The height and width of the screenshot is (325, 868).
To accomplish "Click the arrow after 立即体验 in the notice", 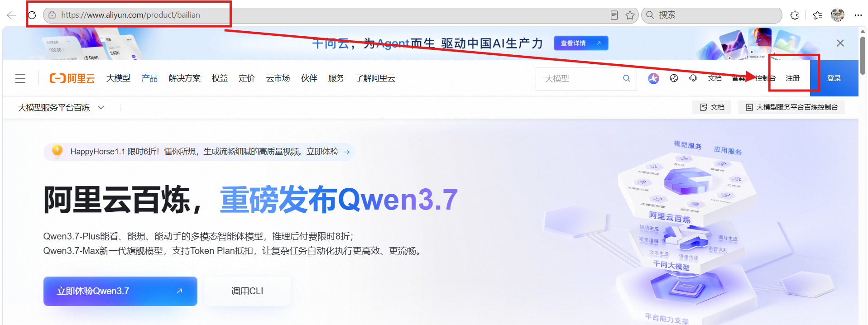I will [347, 152].
